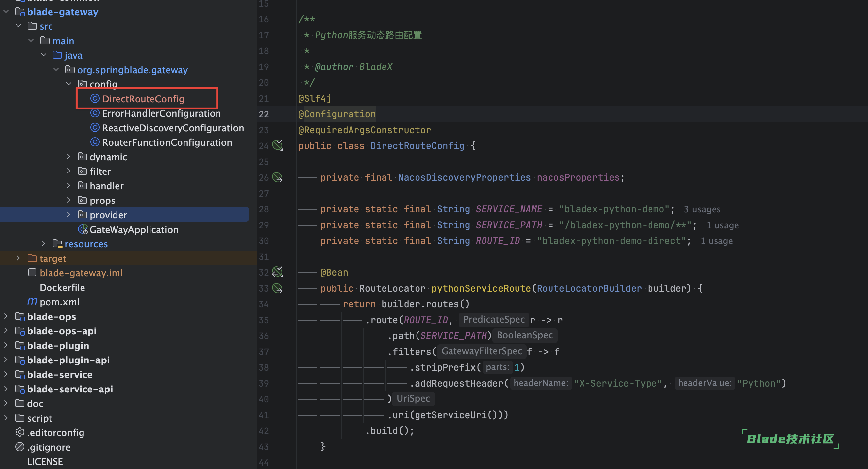Click the DirectRouteConfig class icon

pyautogui.click(x=95, y=99)
